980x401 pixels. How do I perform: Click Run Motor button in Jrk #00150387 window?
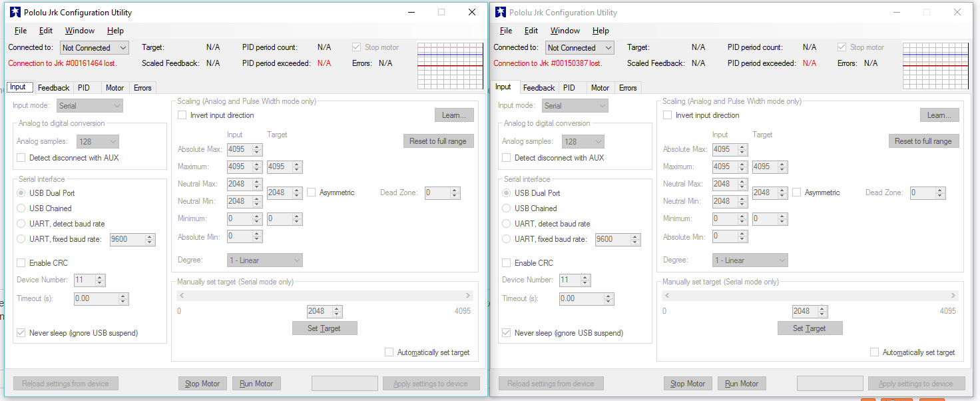point(742,384)
